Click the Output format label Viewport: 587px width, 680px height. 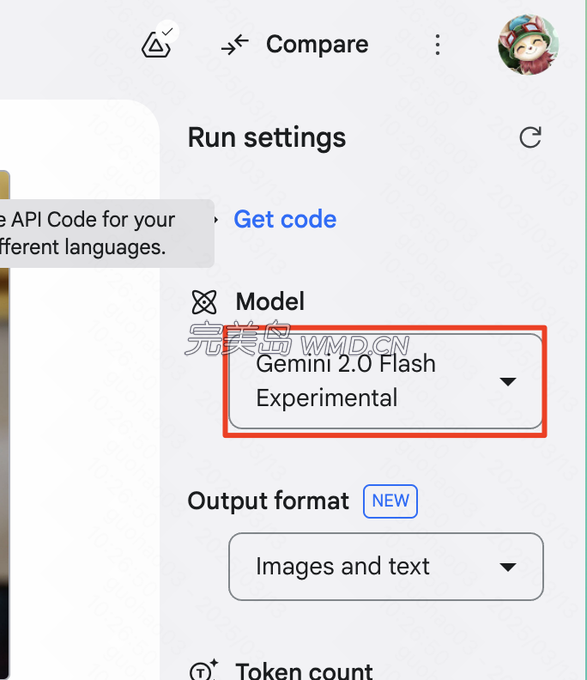point(268,501)
